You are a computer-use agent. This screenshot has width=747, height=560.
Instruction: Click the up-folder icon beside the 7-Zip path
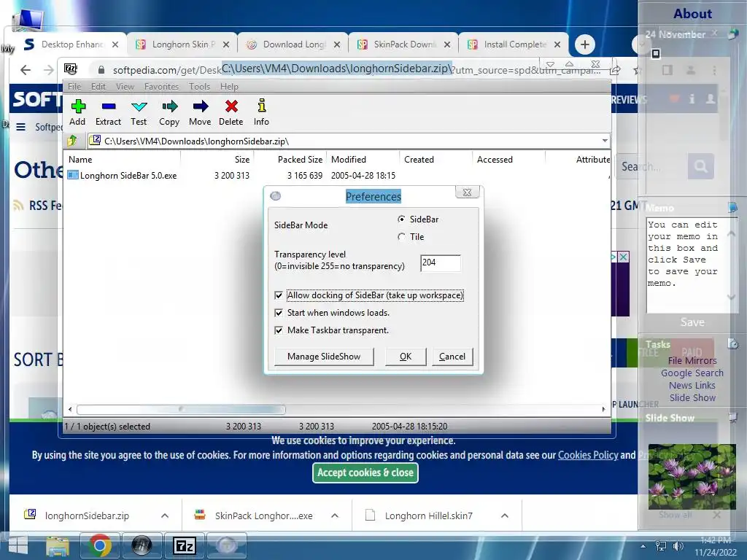(x=72, y=141)
